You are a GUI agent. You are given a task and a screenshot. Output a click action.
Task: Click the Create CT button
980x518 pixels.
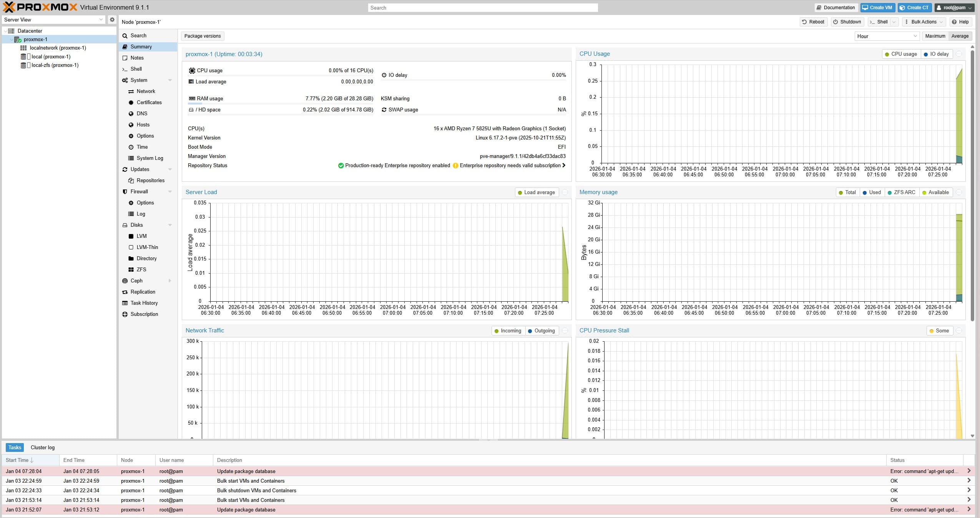pos(915,7)
